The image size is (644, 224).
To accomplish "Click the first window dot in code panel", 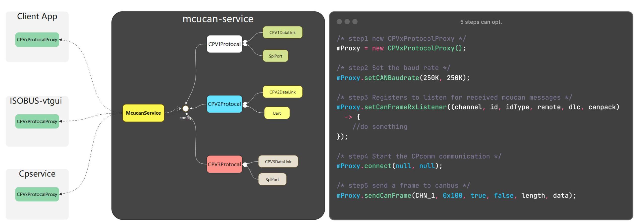I will coord(339,22).
